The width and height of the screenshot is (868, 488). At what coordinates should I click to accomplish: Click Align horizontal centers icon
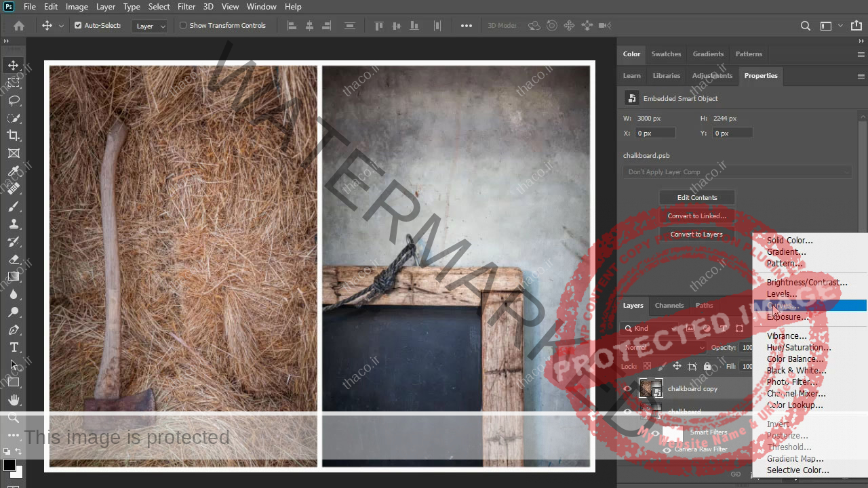[x=309, y=26]
